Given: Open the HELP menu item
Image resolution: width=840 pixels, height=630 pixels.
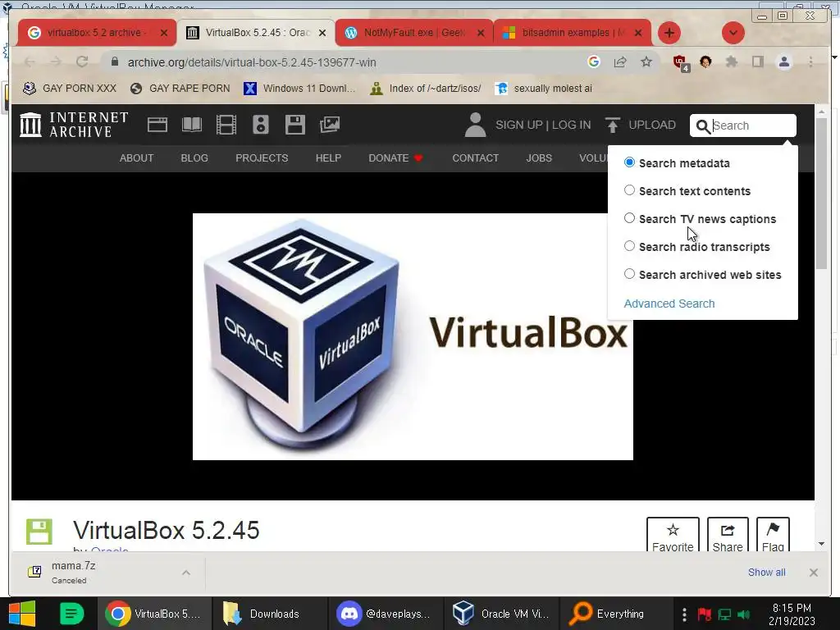Looking at the screenshot, I should (328, 158).
